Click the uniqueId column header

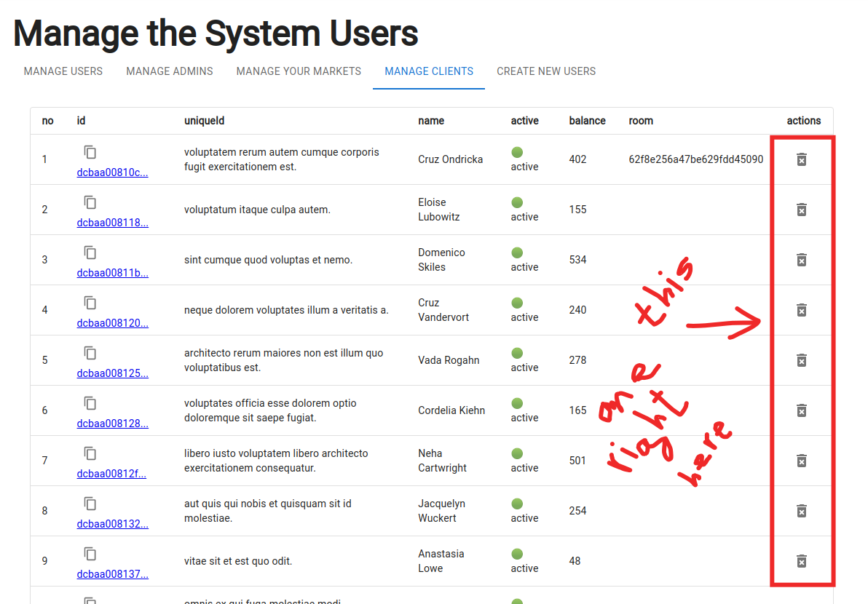tap(205, 121)
